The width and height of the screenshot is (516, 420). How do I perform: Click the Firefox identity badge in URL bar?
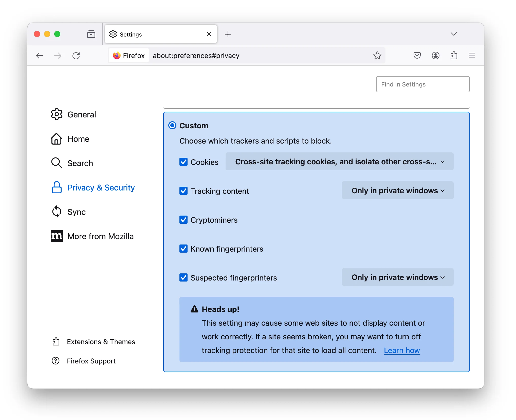(129, 56)
